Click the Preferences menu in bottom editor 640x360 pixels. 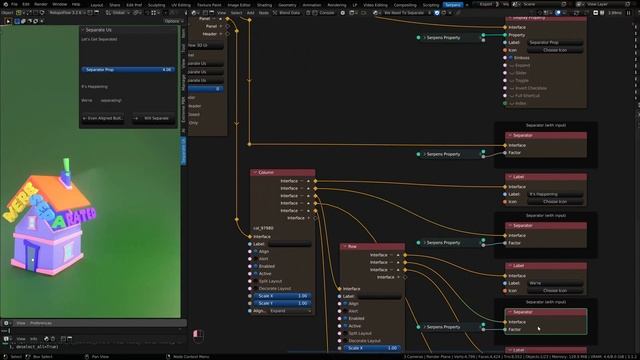pyautogui.click(x=41, y=323)
